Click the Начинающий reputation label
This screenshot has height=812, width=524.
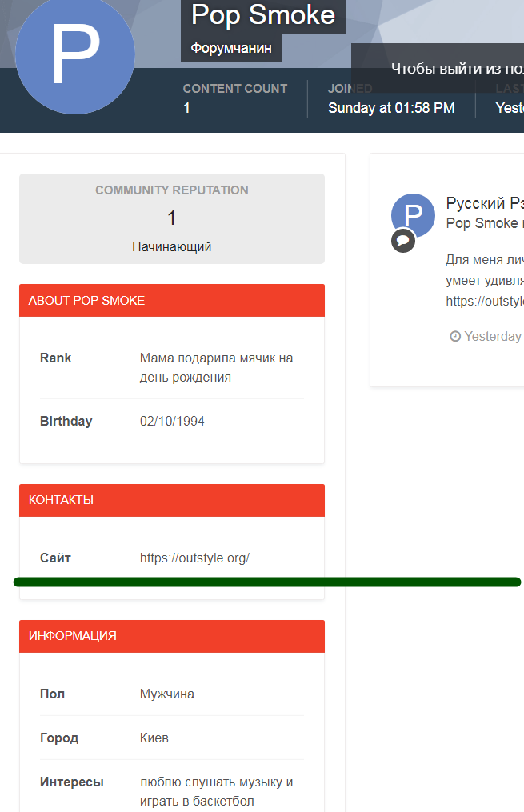click(172, 246)
